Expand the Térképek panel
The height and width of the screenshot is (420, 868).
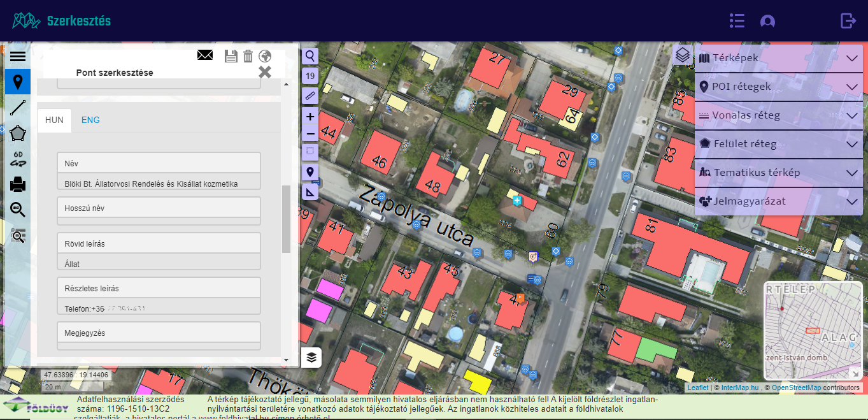click(778, 58)
